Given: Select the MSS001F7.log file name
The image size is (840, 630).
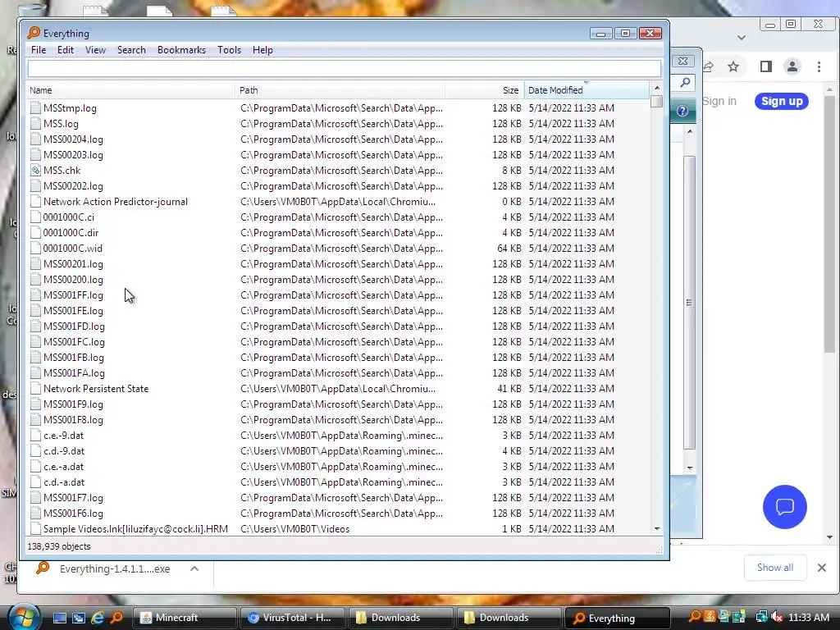Looking at the screenshot, I should coord(73,498).
